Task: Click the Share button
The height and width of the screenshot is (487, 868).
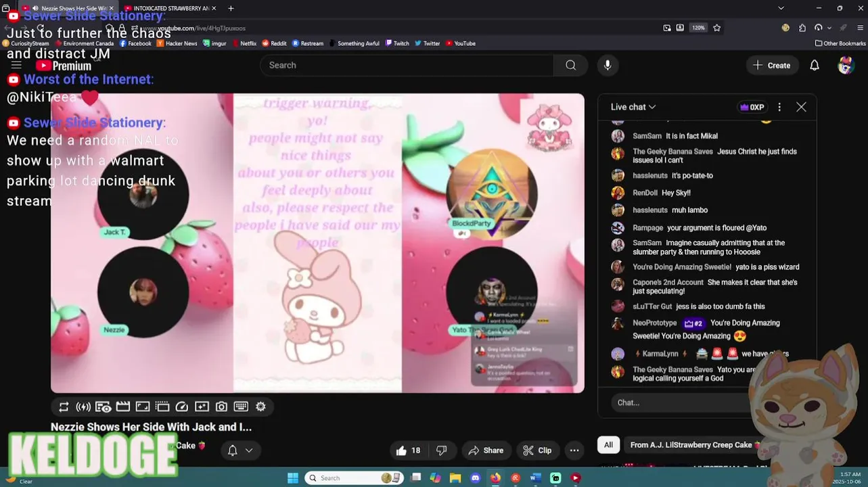Action: click(486, 450)
